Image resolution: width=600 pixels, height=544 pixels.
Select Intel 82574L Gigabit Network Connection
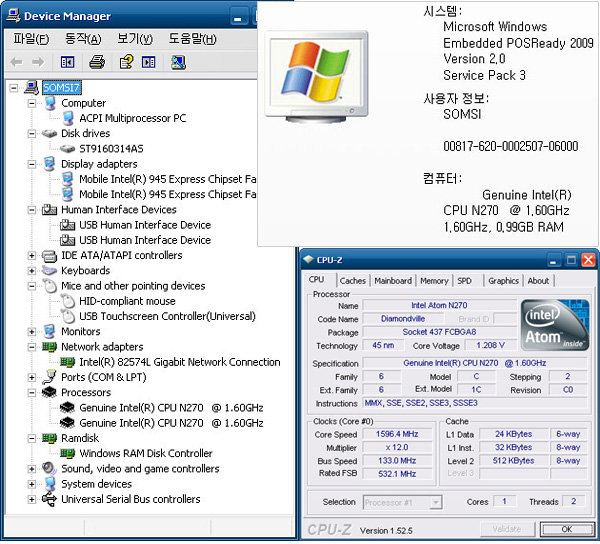(x=179, y=362)
